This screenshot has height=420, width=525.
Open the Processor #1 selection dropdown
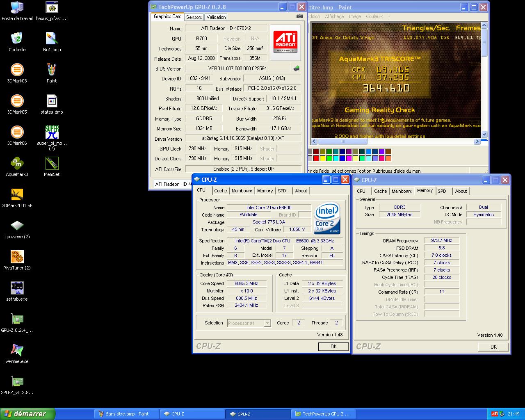click(x=249, y=323)
